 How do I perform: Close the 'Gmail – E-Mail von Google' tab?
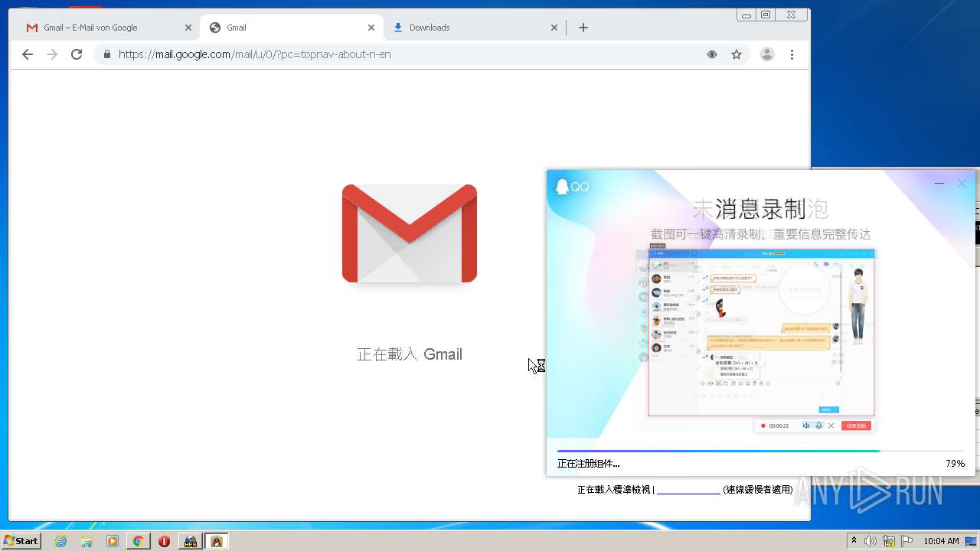[x=188, y=28]
